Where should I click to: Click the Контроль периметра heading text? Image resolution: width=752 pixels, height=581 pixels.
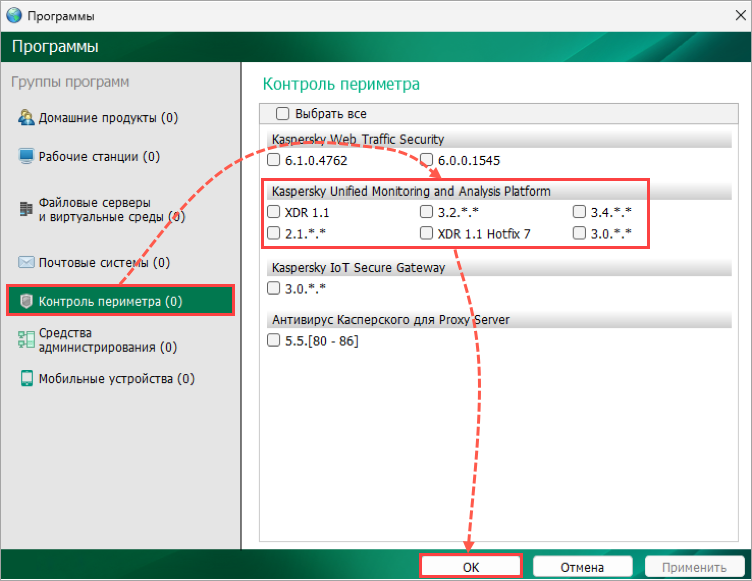click(x=341, y=84)
